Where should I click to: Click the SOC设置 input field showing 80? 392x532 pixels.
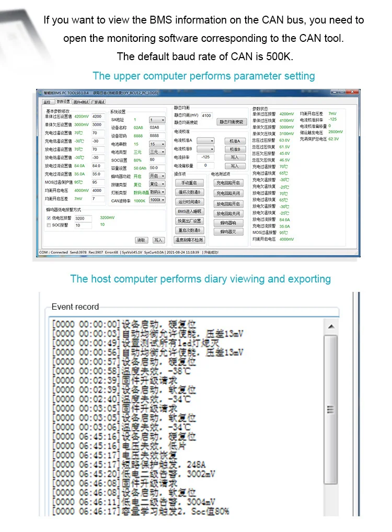[x=157, y=160]
